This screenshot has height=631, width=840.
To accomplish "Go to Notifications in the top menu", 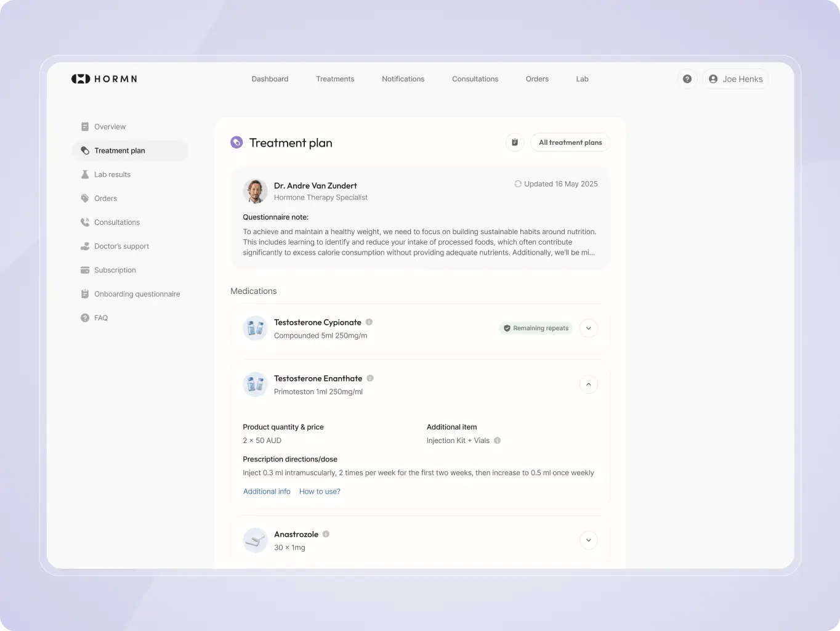I will click(x=403, y=79).
